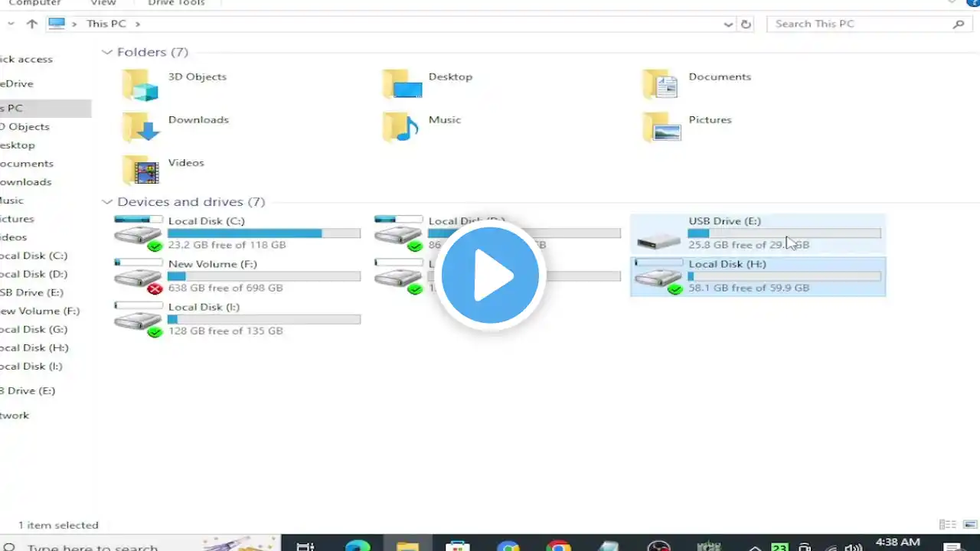This screenshot has height=551, width=980.
Task: Launch Microsoft Edge from the taskbar
Action: point(358,546)
